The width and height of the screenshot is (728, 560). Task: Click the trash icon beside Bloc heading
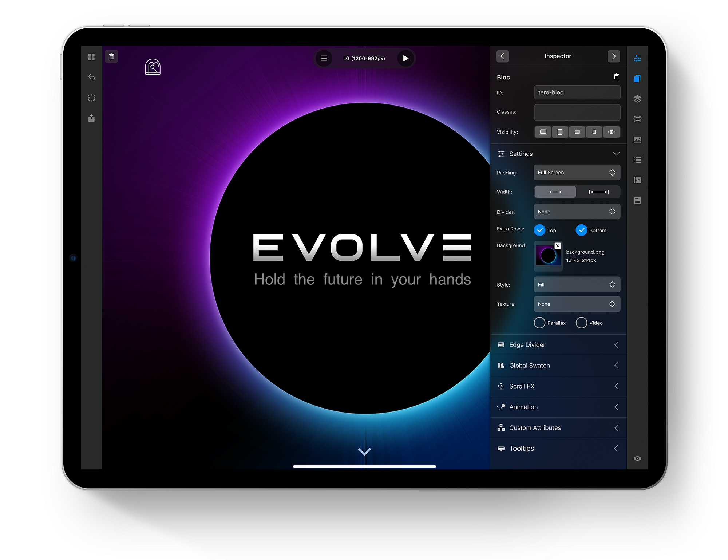tap(616, 76)
